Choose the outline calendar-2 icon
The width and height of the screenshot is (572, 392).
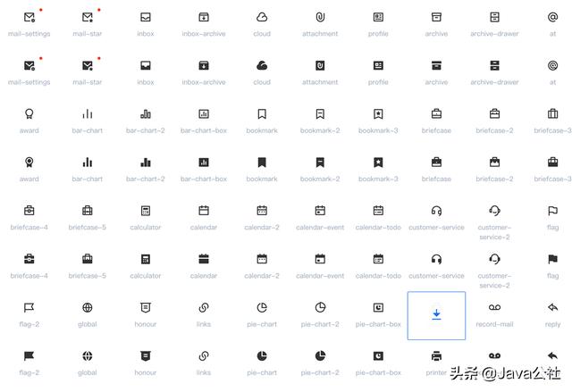tap(262, 211)
